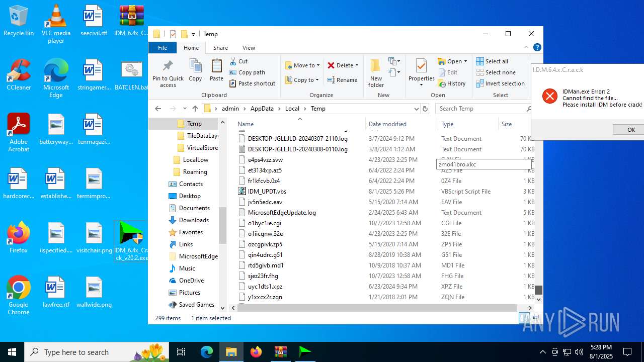Click the Firefox taskbar icon
Image resolution: width=644 pixels, height=362 pixels.
pos(256,352)
